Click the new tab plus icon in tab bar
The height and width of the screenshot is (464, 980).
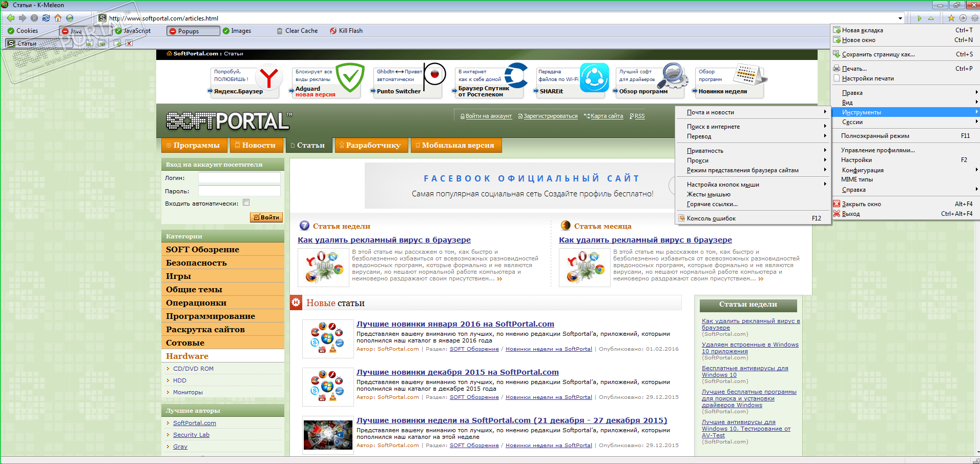click(x=117, y=44)
